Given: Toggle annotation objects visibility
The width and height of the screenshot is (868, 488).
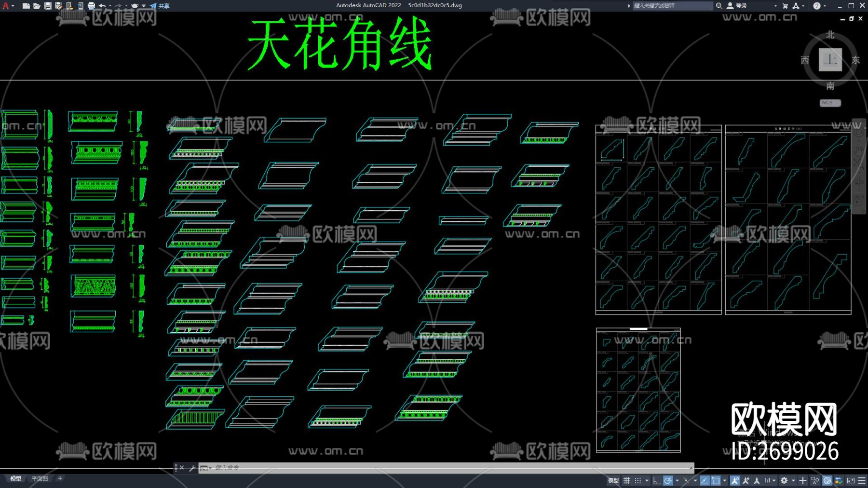Looking at the screenshot, I should tap(735, 480).
